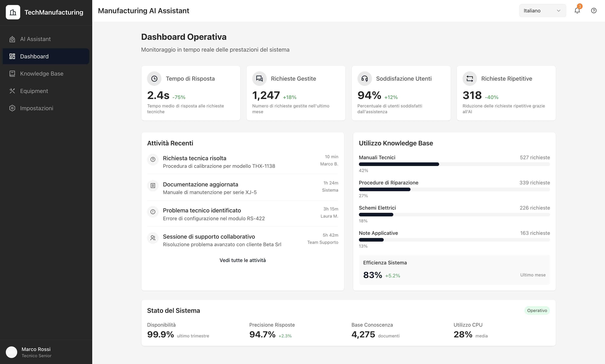Click the 163 richieste count
This screenshot has width=605, height=364.
coord(535,233)
